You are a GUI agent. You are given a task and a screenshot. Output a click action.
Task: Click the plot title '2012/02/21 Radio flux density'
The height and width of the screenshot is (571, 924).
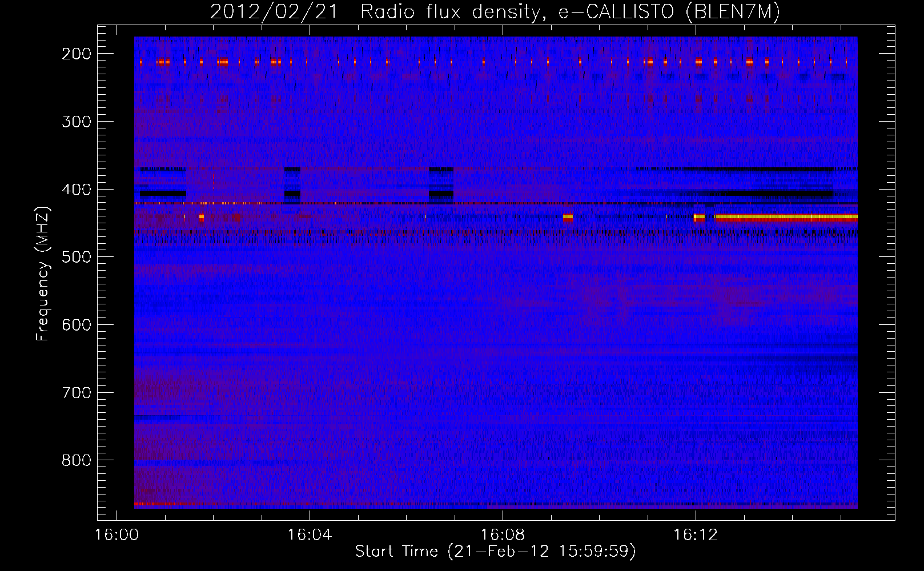[x=495, y=11]
